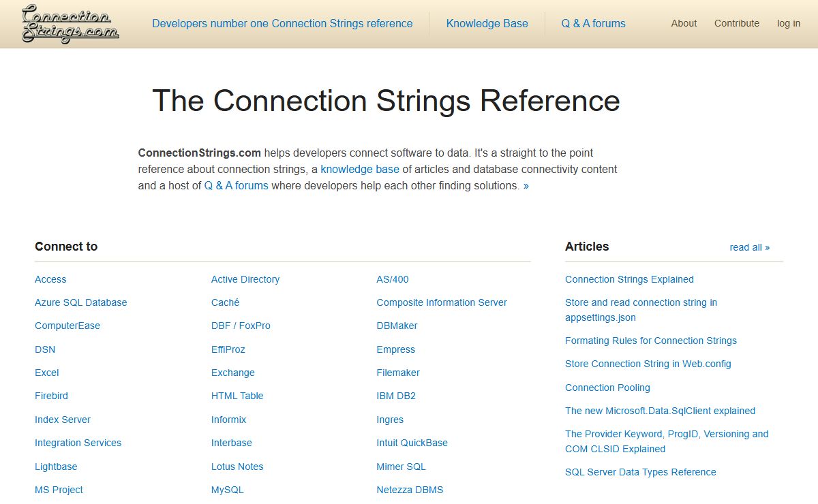The image size is (818, 504).
Task: Click the log in link
Action: tap(789, 23)
